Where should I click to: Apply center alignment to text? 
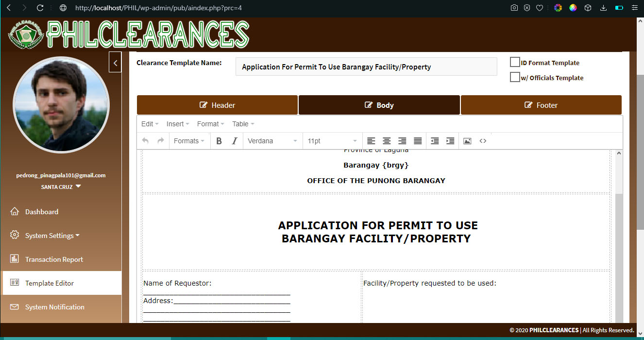[x=387, y=141]
